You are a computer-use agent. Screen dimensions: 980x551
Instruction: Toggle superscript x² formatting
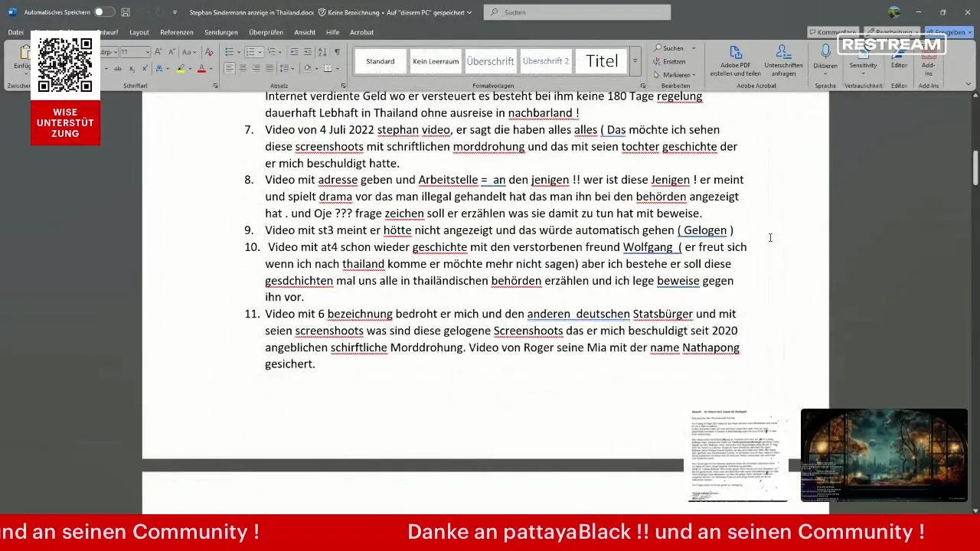pyautogui.click(x=144, y=68)
